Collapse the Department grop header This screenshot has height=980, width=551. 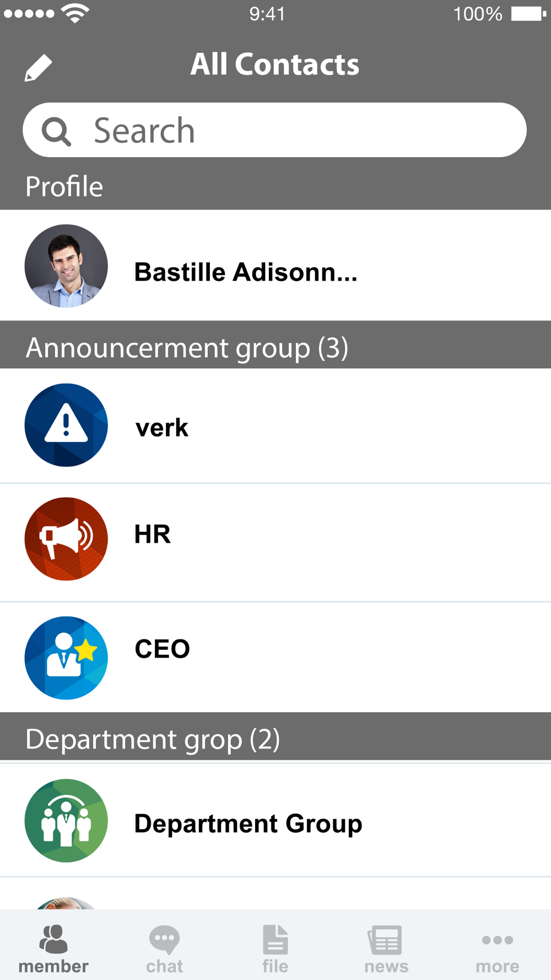[x=275, y=737]
